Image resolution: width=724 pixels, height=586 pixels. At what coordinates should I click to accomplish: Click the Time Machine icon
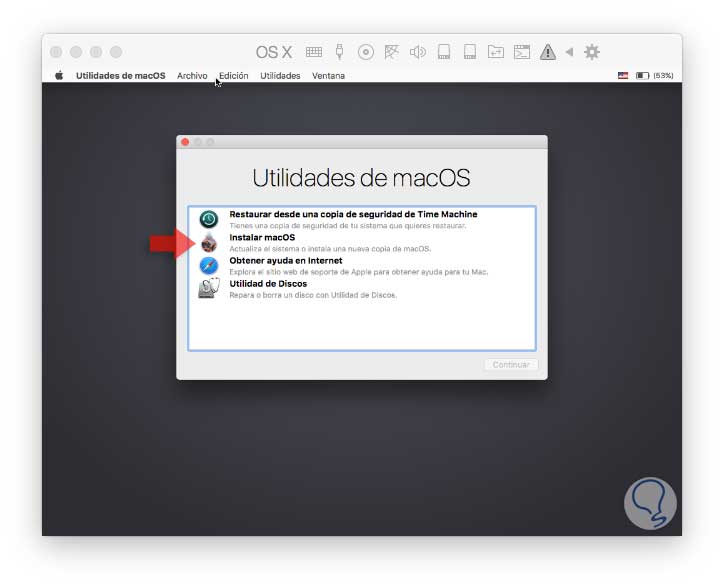click(209, 219)
